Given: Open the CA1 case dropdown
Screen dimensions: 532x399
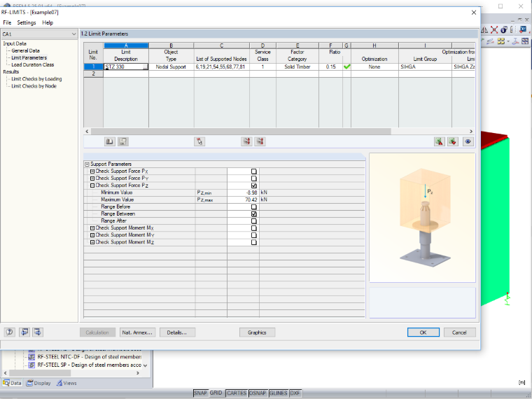Looking at the screenshot, I should click(x=73, y=34).
